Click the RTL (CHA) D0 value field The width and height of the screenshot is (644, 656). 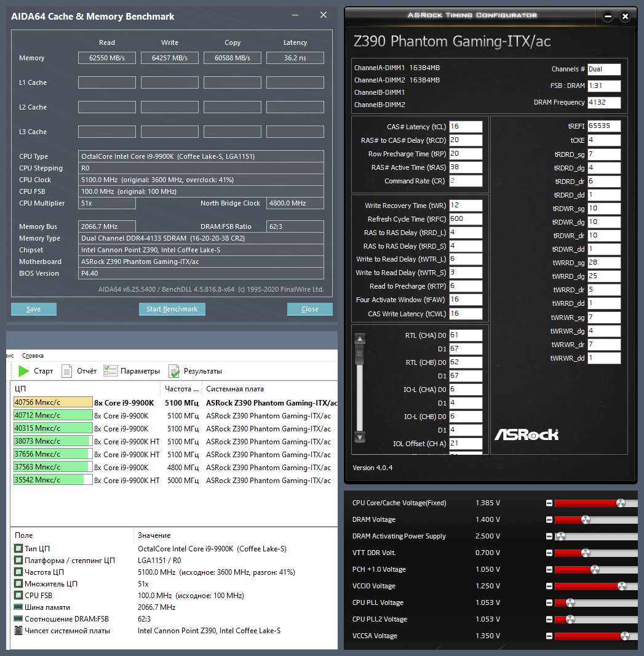(x=466, y=335)
